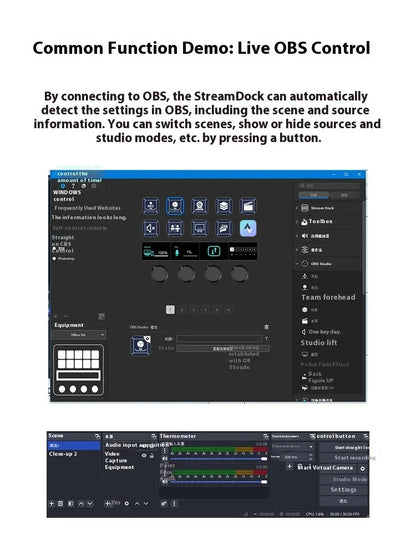Undock the Scene panel via its header icon
Screen dimensions: 416x555
tap(97, 436)
